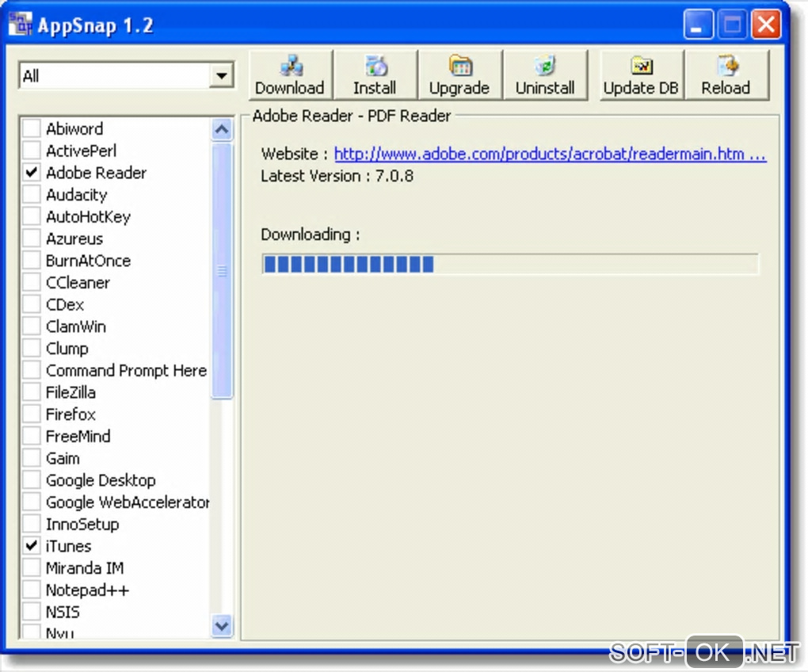Check the ActivePerl checkbox
This screenshot has width=808, height=672.
pyautogui.click(x=32, y=151)
